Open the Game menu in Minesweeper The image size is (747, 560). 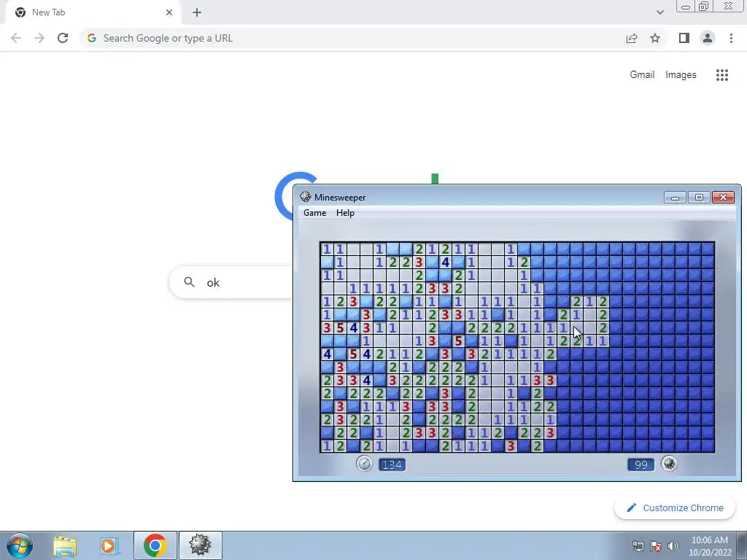click(x=315, y=213)
